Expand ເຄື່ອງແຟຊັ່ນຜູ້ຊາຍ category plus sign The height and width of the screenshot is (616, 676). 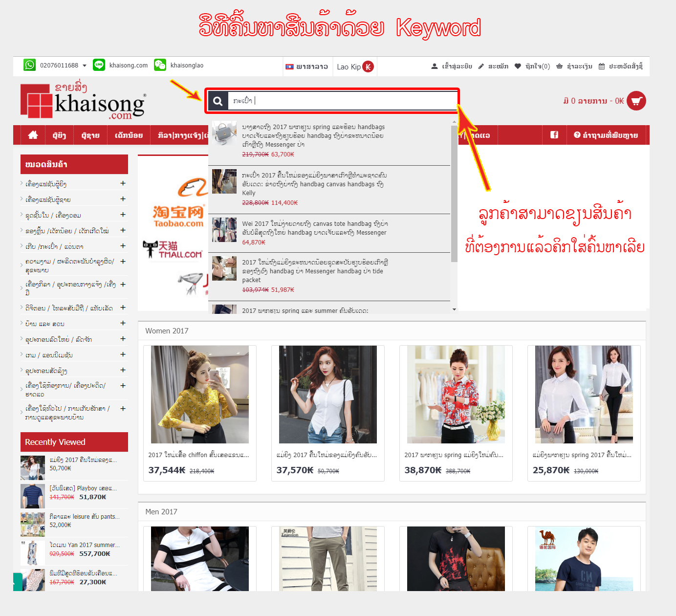[x=123, y=199]
